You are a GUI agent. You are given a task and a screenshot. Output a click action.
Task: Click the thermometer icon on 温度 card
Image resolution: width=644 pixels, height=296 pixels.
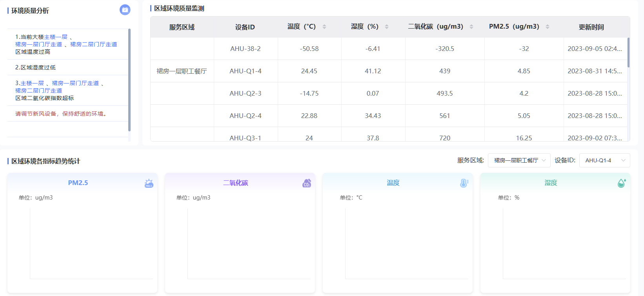point(464,183)
